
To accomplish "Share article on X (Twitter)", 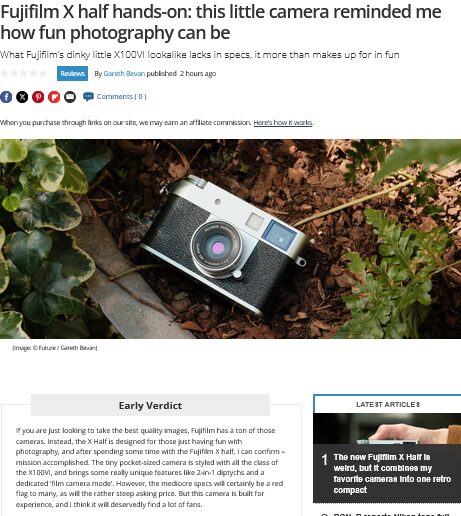I will click(22, 97).
